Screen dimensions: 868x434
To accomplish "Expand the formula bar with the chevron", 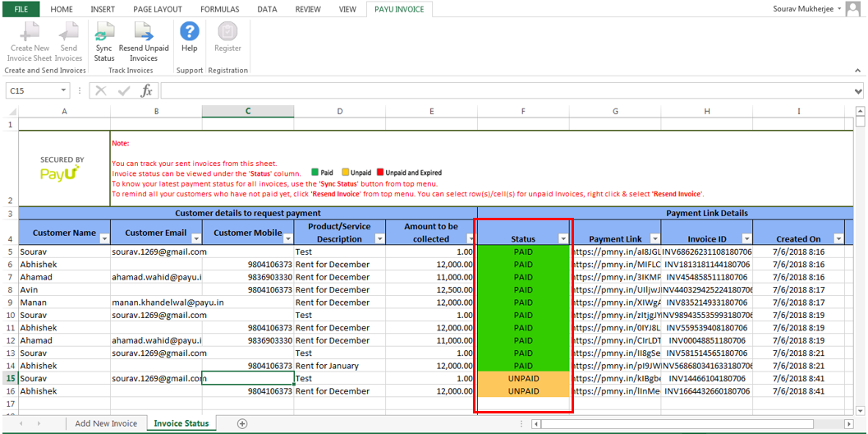I will coord(858,91).
